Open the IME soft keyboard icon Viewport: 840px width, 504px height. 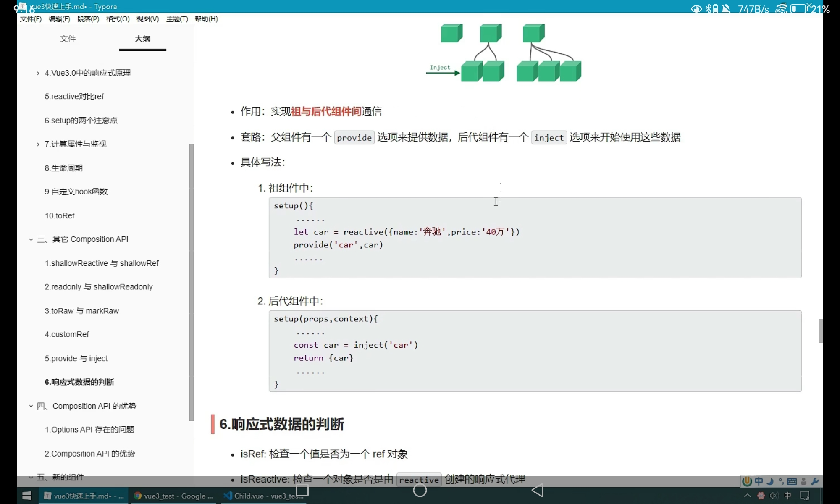tap(792, 481)
